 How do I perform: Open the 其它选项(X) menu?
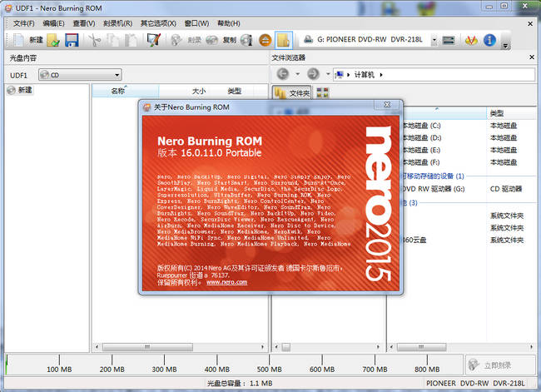158,23
